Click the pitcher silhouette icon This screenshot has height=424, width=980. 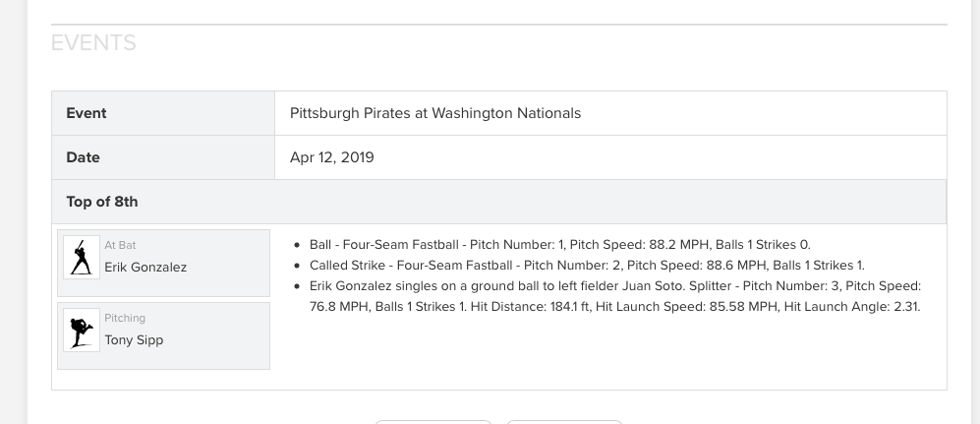pyautogui.click(x=82, y=330)
